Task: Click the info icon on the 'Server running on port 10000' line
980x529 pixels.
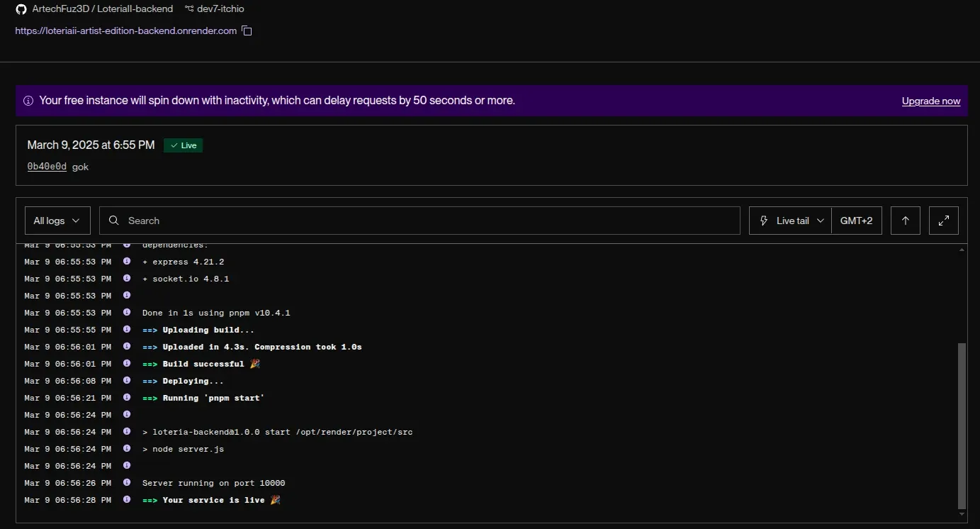Action: point(127,483)
